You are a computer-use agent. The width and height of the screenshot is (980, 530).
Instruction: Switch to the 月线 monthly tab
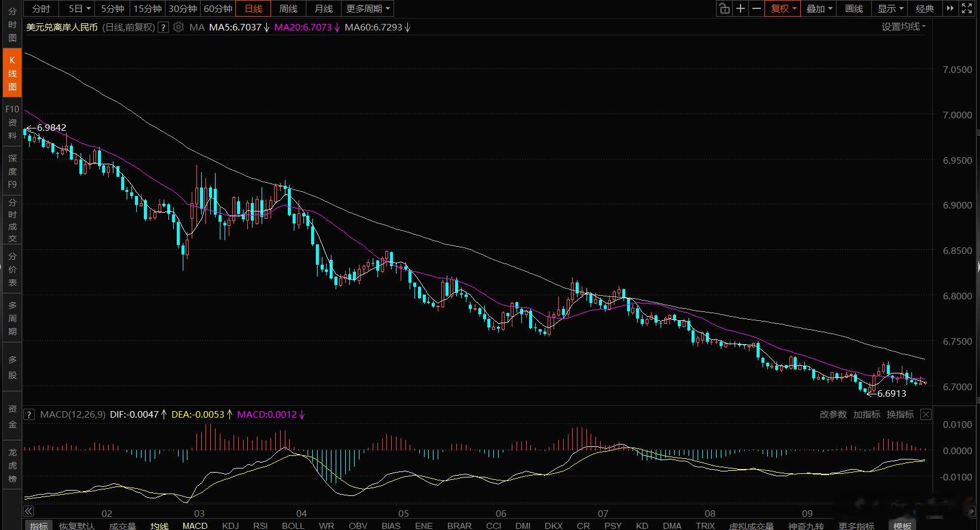324,8
